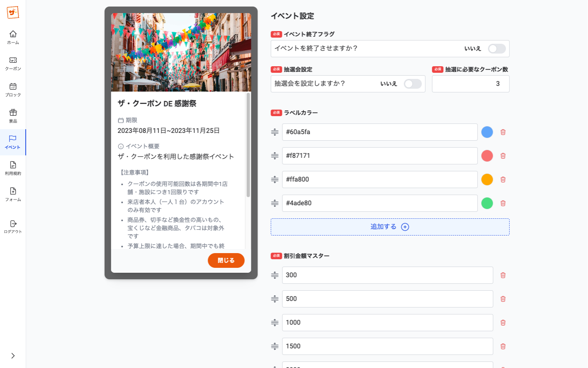
Task: Delete the 500 discount amount row
Action: (503, 299)
